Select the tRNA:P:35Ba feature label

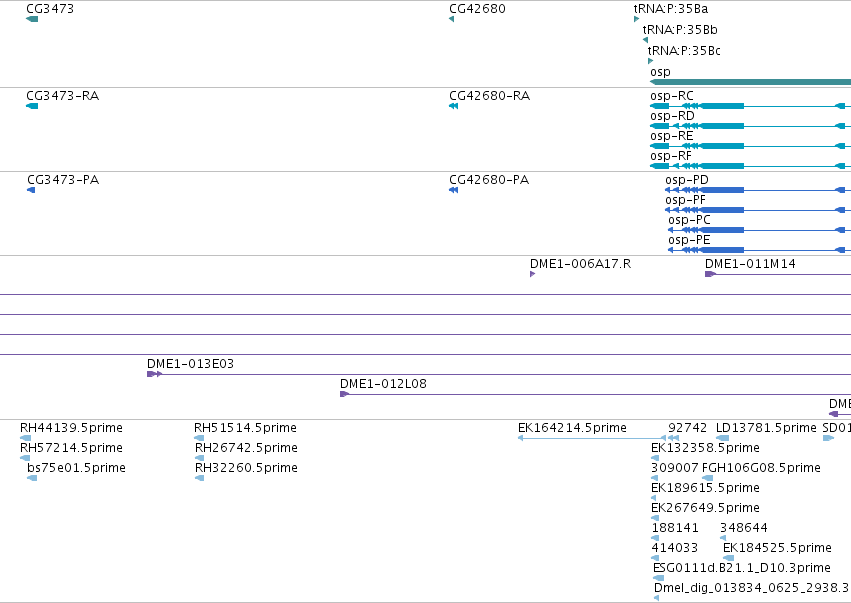[671, 9]
